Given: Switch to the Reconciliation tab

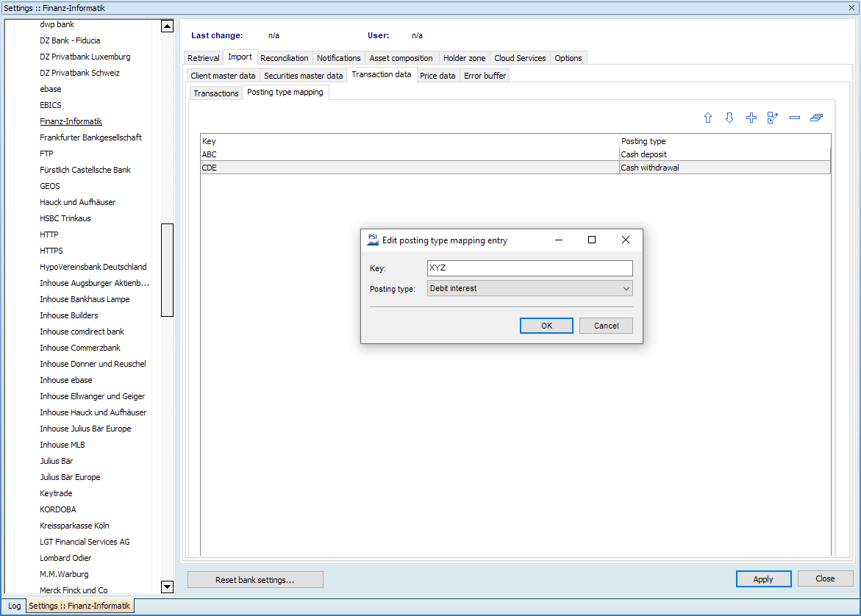Looking at the screenshot, I should point(285,58).
